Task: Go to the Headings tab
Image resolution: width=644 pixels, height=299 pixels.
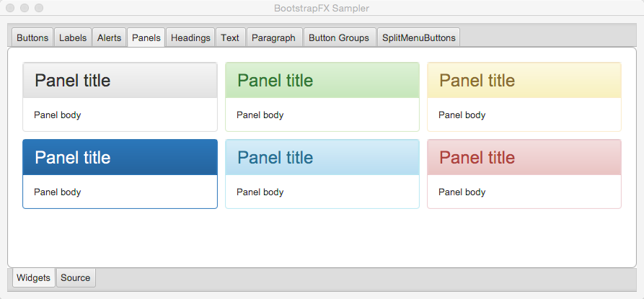Action: [x=190, y=37]
